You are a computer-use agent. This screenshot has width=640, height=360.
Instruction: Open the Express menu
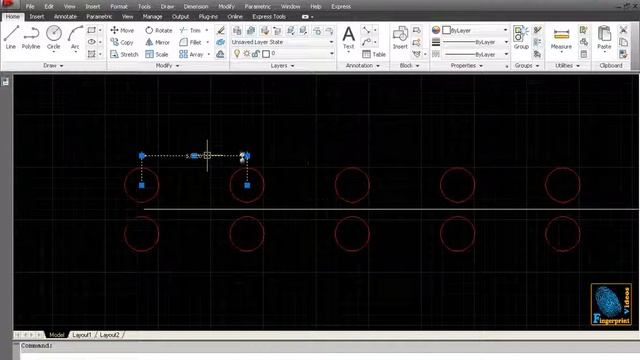341,7
